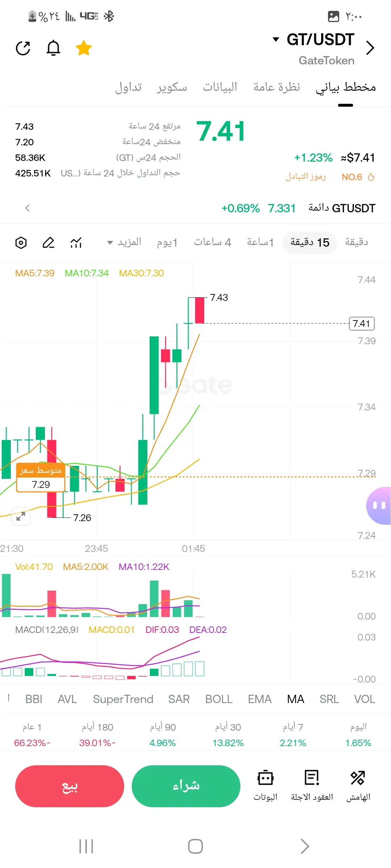Select 1يوم timeframe
The width and height of the screenshot is (391, 868).
[167, 242]
